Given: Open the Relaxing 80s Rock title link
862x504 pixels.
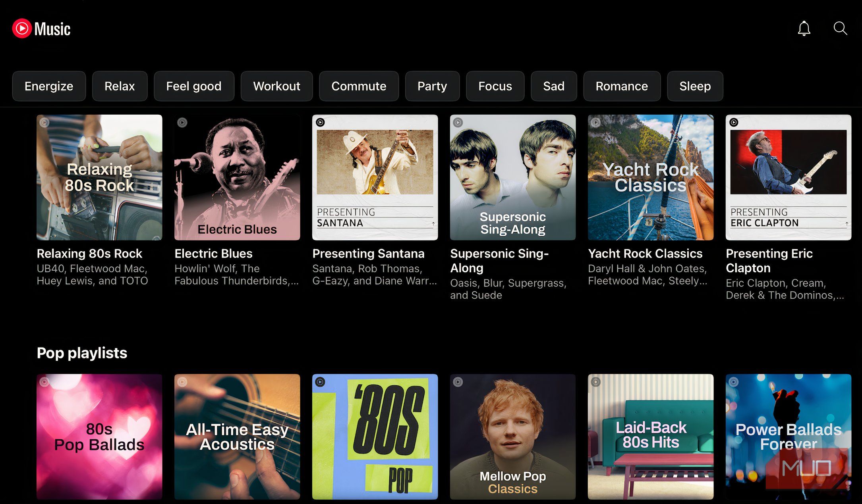Looking at the screenshot, I should (x=89, y=254).
